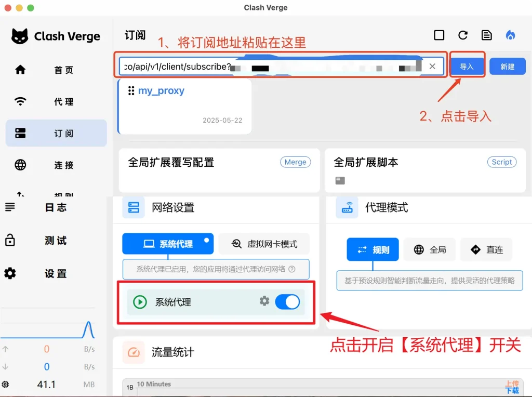Screen dimensions: 532x397
Task: Click the upload arrow speed indicator
Action: 5,349
